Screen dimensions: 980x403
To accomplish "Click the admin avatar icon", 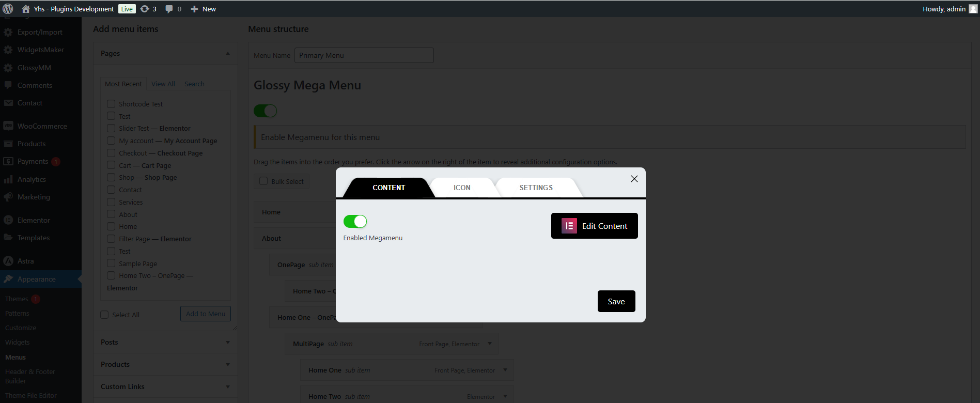I will pyautogui.click(x=973, y=9).
